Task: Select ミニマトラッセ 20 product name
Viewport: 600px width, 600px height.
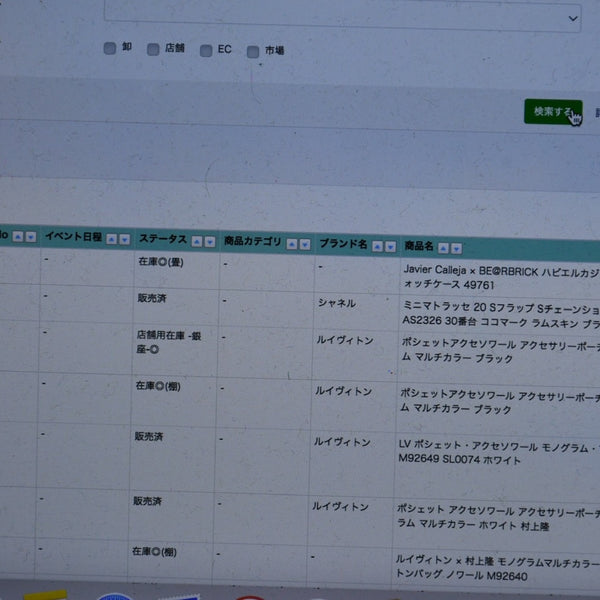Action: (x=501, y=315)
